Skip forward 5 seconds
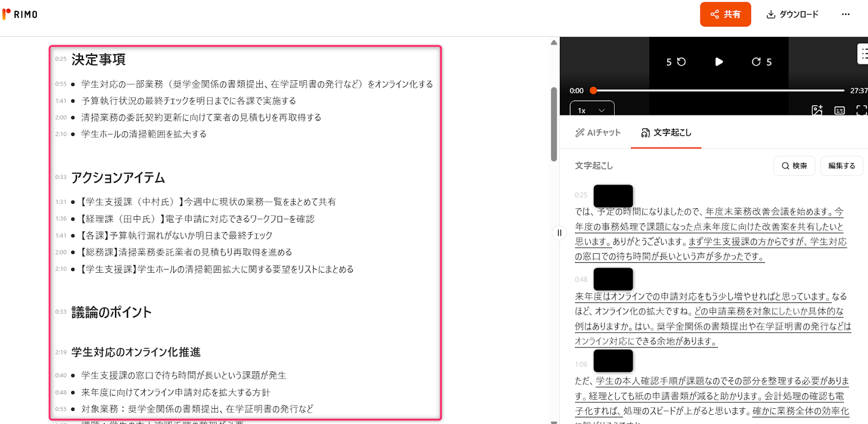Screen dimensions: 868x424 point(761,62)
